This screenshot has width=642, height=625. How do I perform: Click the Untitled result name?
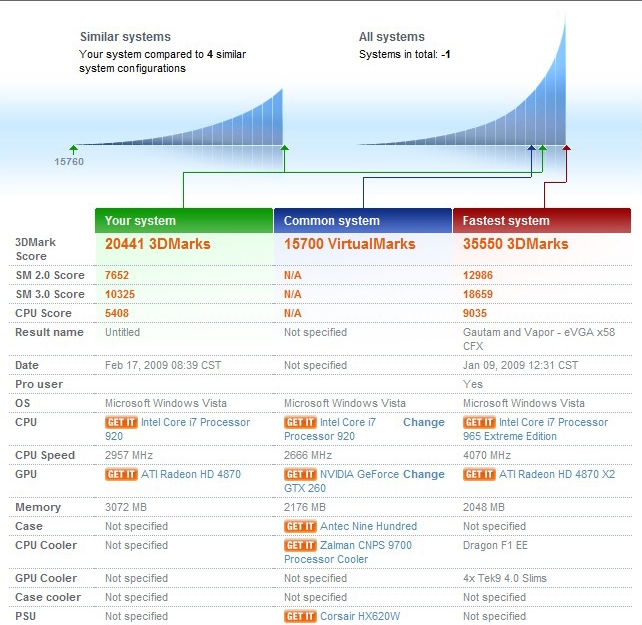coord(122,332)
